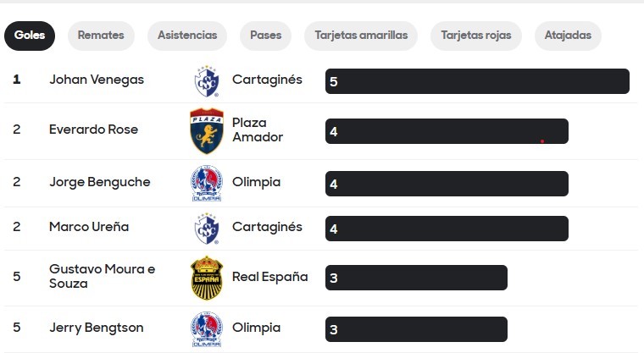The width and height of the screenshot is (644, 353).
Task: View the Tarjetas amarillas tab
Action: coord(361,36)
